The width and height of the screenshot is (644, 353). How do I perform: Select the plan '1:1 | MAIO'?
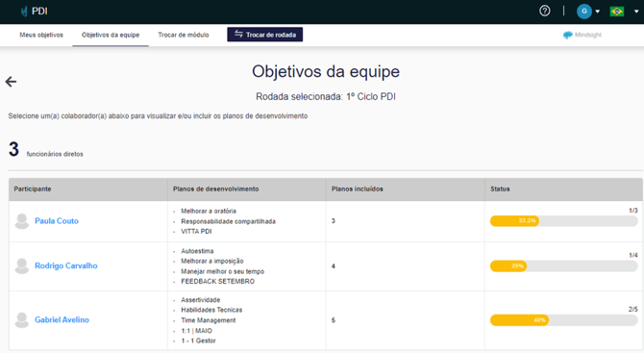(x=196, y=331)
